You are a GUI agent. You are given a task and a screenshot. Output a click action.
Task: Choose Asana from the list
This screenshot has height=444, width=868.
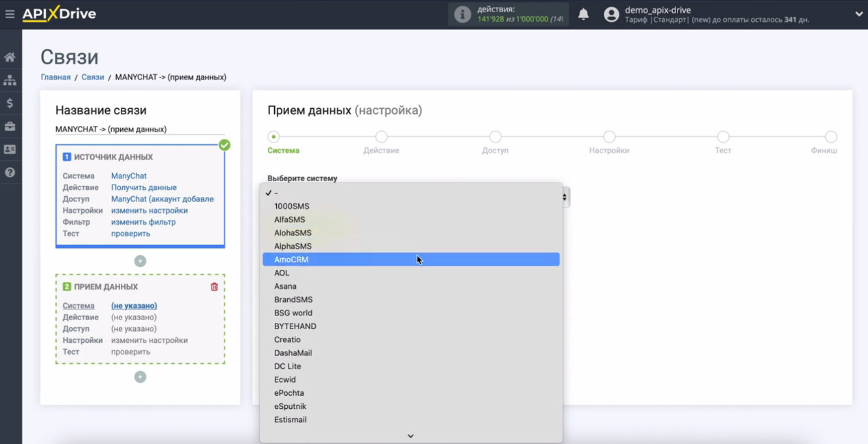tap(411, 286)
